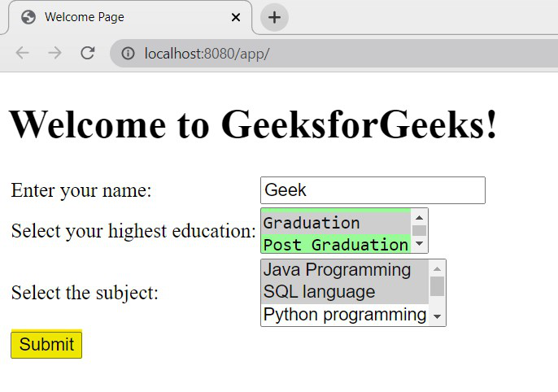This screenshot has width=558, height=392.
Task: Click the subject list scroll down arrow
Action: pos(437,316)
